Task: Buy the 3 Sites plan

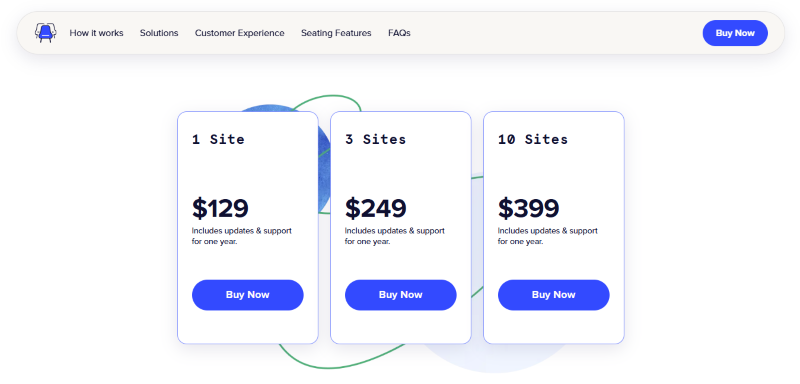Action: [x=401, y=295]
